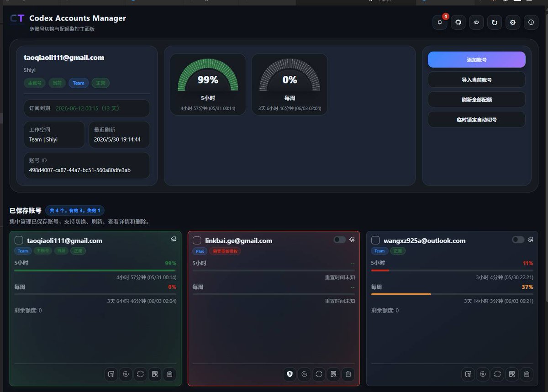Screen dimensions: 548x392
Task: Refresh quota on the linkbai.ge card
Action: coord(319,374)
